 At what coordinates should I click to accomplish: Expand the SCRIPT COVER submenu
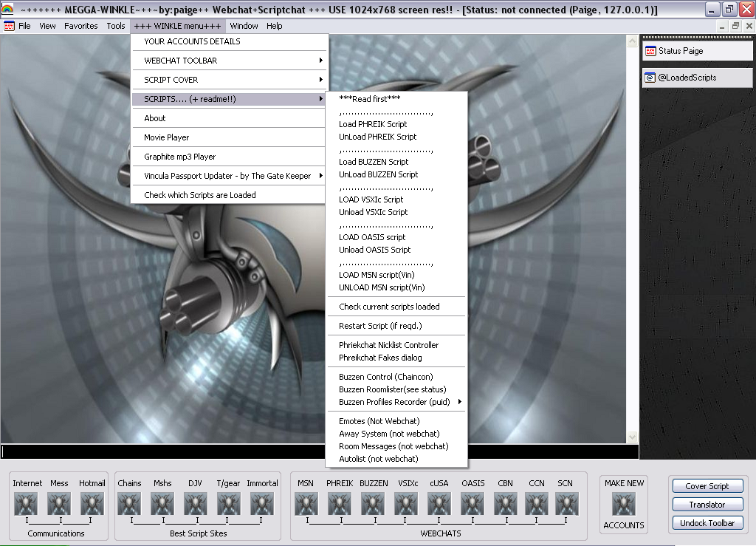click(230, 80)
